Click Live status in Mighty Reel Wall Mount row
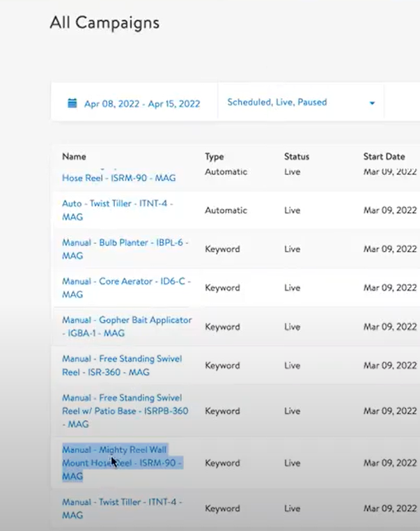The width and height of the screenshot is (420, 531). tap(292, 463)
